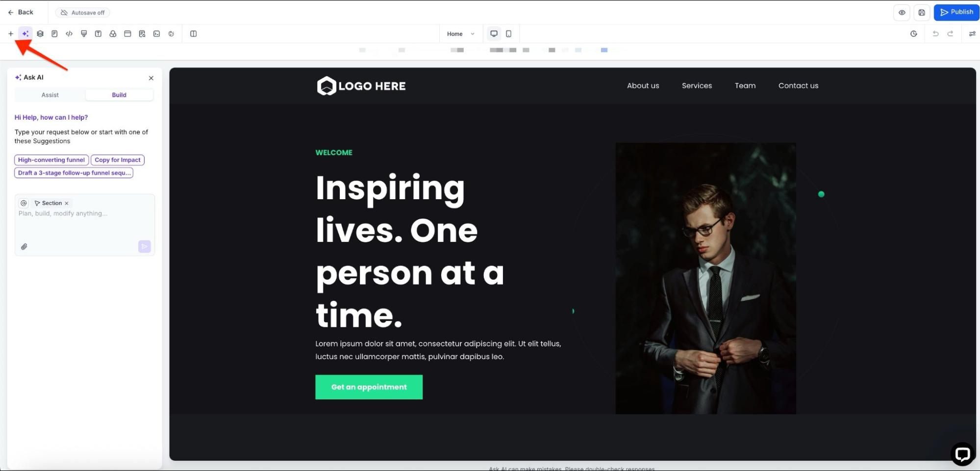Remove the Section tag chip
980x471 pixels.
[67, 203]
